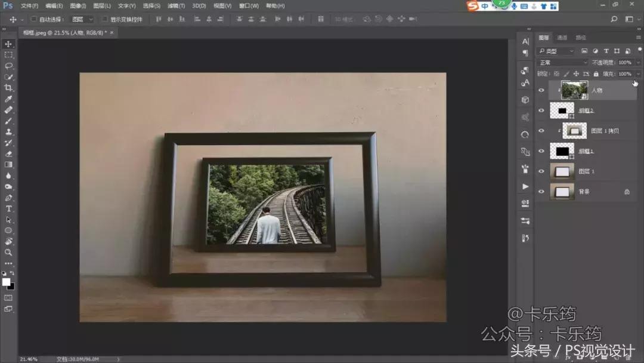Select the Move tool in the toolbox

pos(8,44)
